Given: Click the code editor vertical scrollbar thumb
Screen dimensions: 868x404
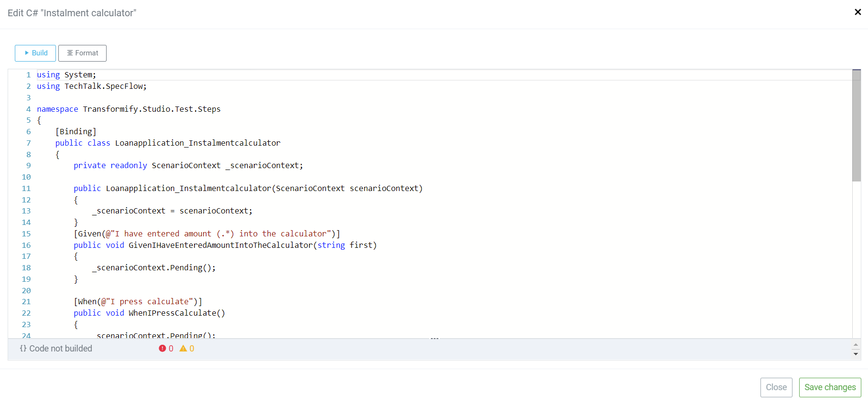Looking at the screenshot, I should (x=857, y=126).
